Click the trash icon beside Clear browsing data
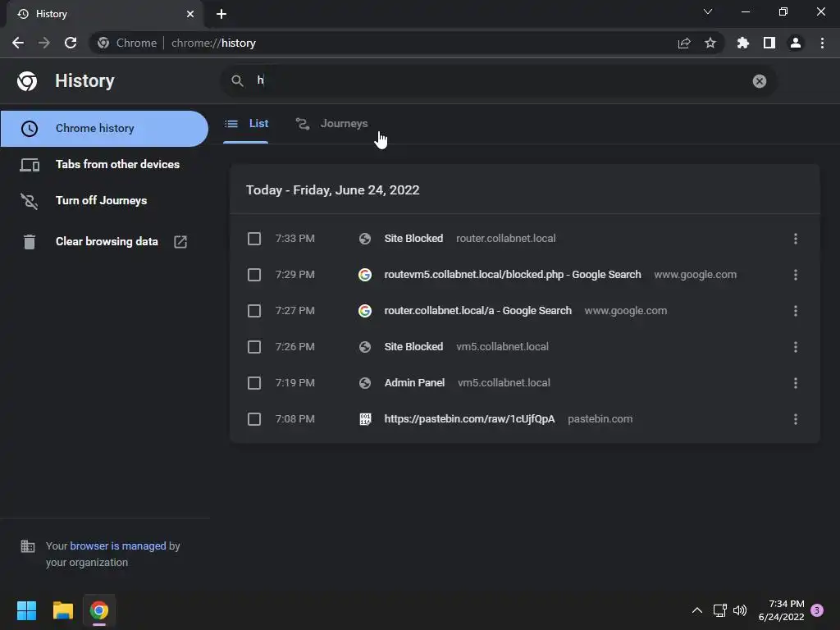The image size is (840, 630). (30, 242)
